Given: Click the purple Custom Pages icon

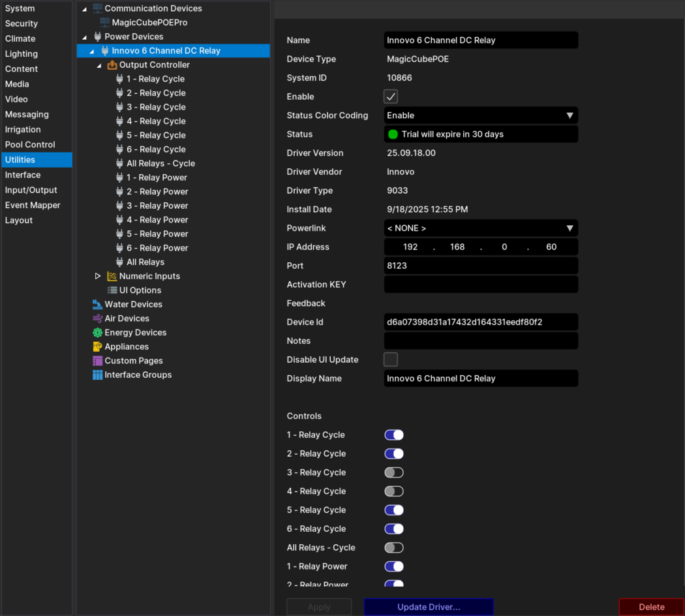Looking at the screenshot, I should click(x=97, y=361).
